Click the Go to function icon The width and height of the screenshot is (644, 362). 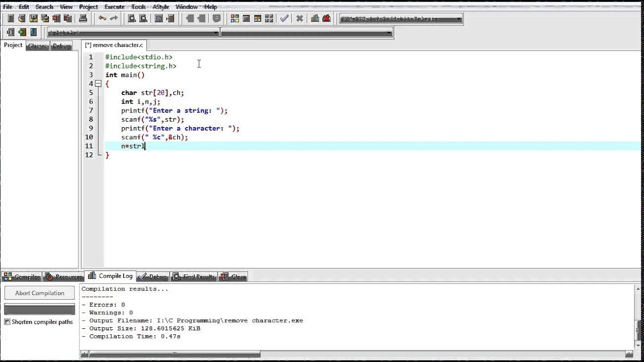159,19
